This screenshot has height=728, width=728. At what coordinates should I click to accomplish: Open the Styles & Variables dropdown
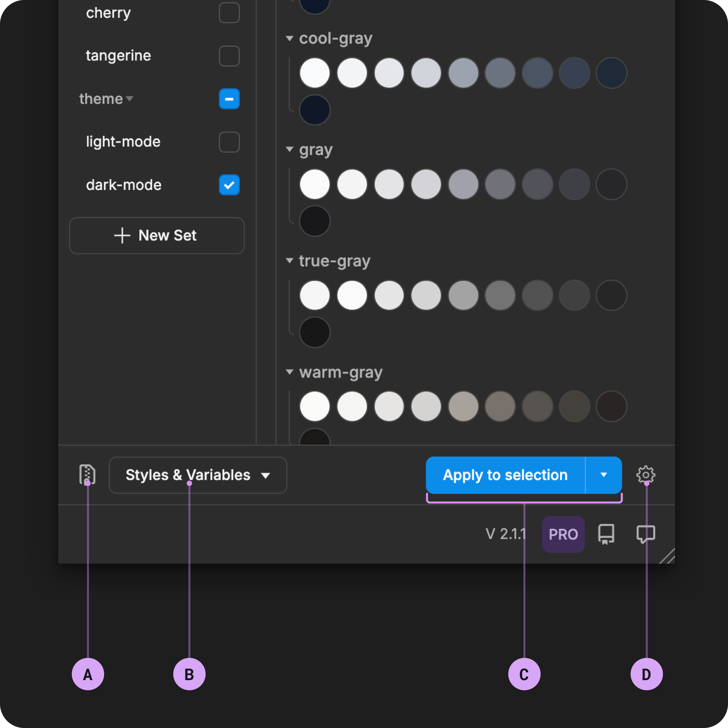pyautogui.click(x=198, y=475)
